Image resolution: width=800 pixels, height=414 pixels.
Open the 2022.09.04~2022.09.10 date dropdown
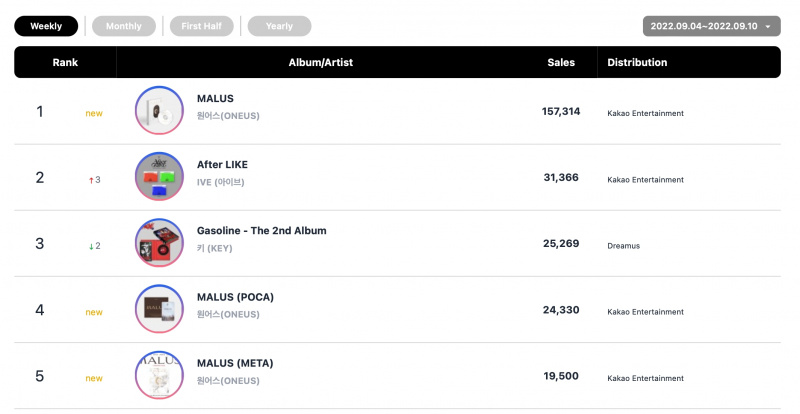(x=711, y=26)
